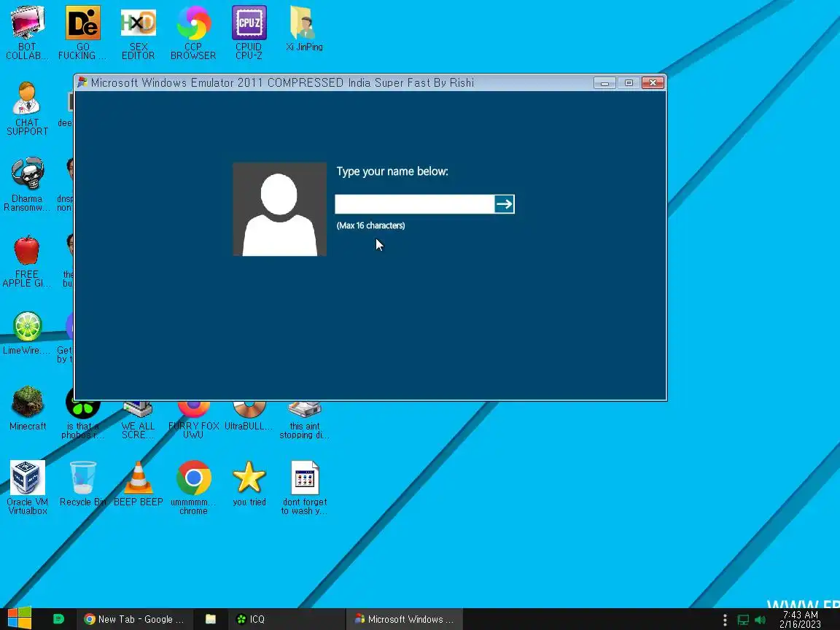Viewport: 840px width, 630px height.
Task: Minimize the Windows Emulator window
Action: tap(604, 83)
